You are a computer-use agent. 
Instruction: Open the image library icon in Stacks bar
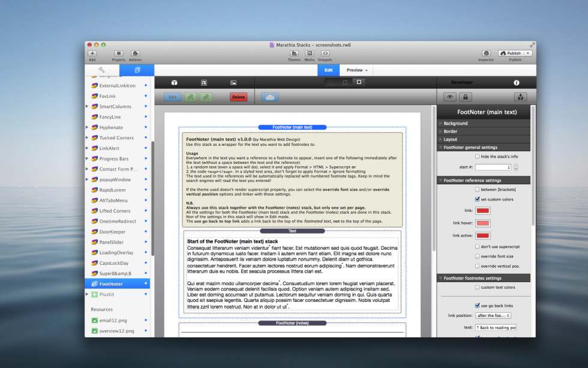coord(233,82)
